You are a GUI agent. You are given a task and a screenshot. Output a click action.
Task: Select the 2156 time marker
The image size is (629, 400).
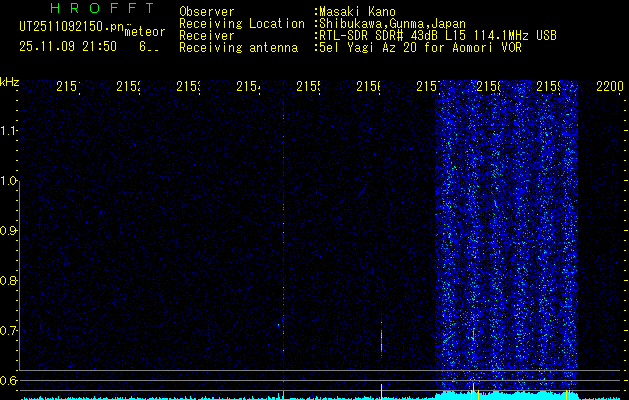[x=369, y=86]
